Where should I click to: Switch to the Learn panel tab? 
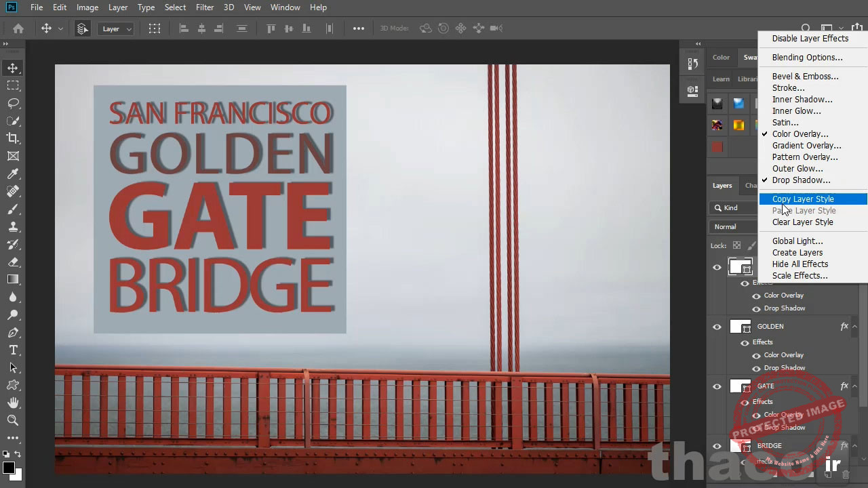coord(721,79)
